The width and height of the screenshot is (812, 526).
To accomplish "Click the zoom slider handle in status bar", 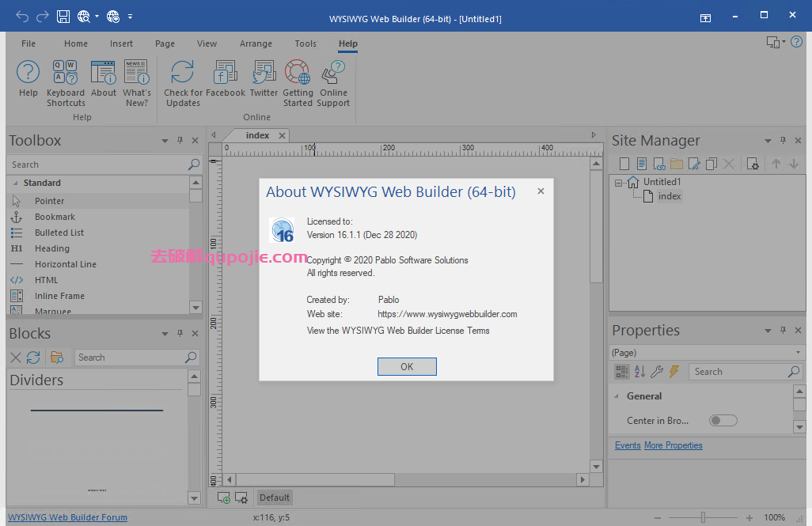I will tap(703, 517).
